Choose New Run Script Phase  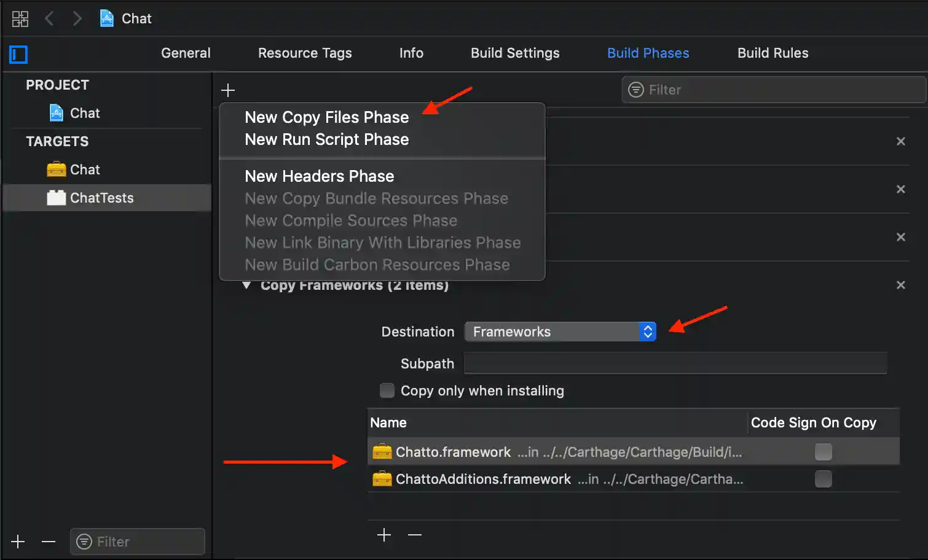pos(326,139)
